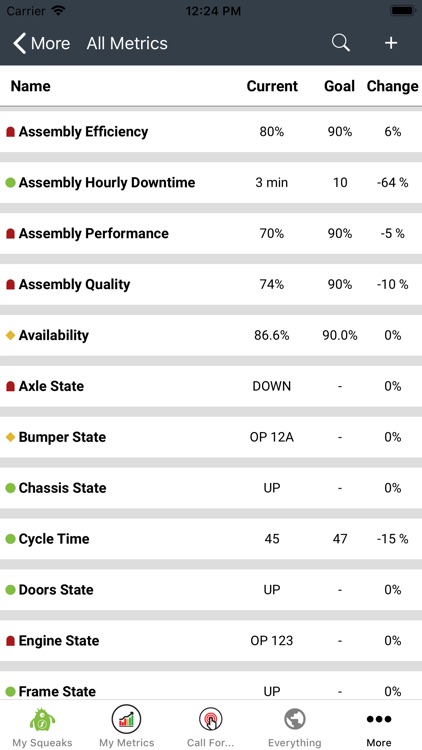
Task: Go back to More screen
Action: point(42,44)
